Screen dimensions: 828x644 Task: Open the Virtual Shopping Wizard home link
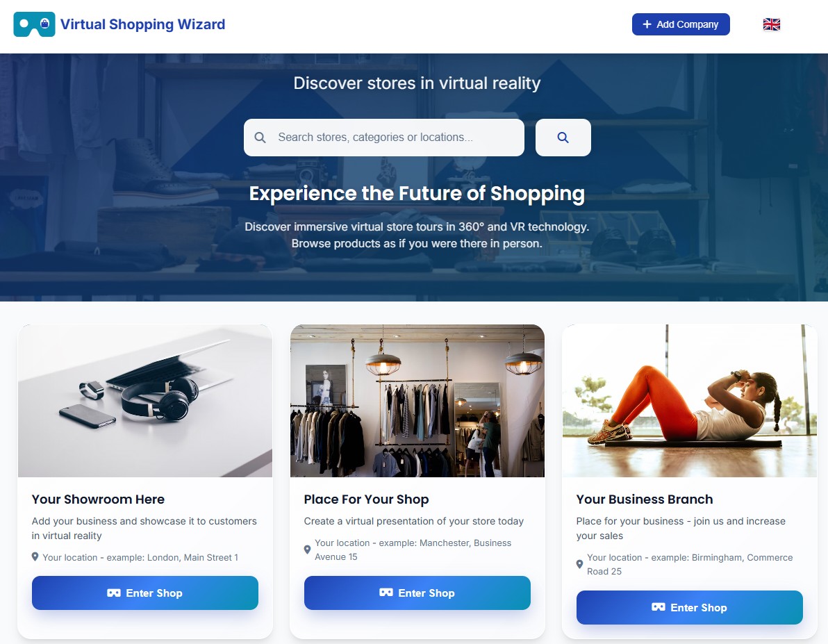[x=142, y=24]
